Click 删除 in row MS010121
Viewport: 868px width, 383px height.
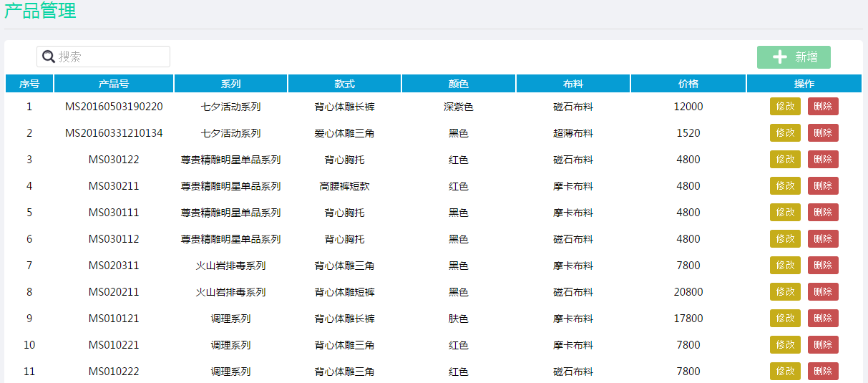[x=823, y=319]
